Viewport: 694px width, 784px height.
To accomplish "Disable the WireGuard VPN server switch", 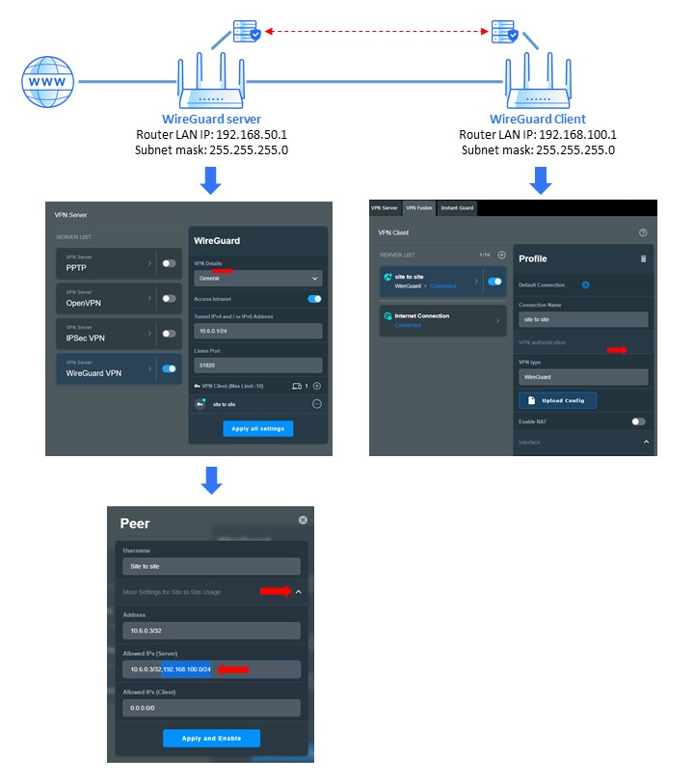I will tap(169, 368).
